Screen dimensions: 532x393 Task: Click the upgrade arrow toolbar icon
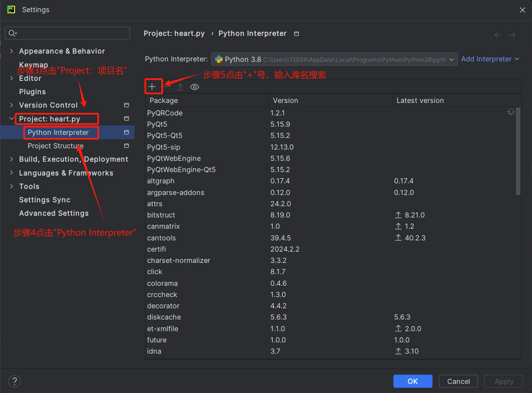click(180, 87)
